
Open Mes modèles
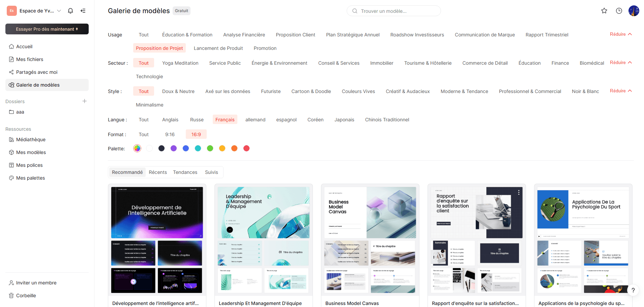(x=47, y=152)
